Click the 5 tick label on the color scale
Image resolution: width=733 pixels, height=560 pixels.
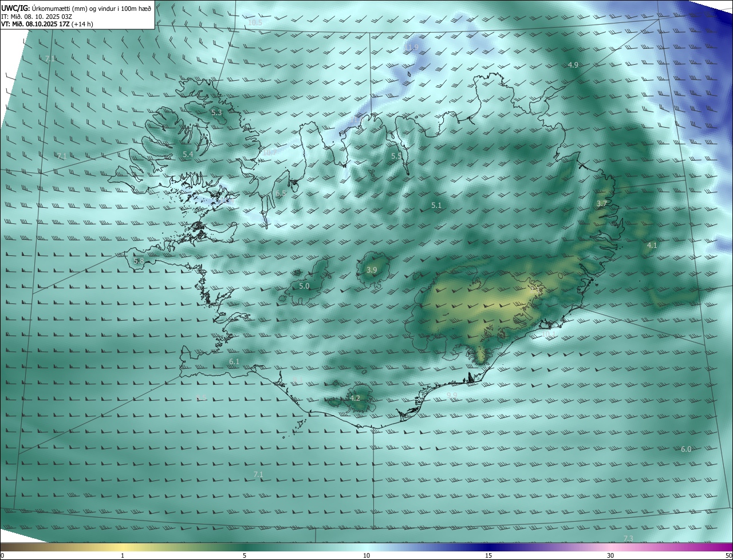(x=245, y=556)
